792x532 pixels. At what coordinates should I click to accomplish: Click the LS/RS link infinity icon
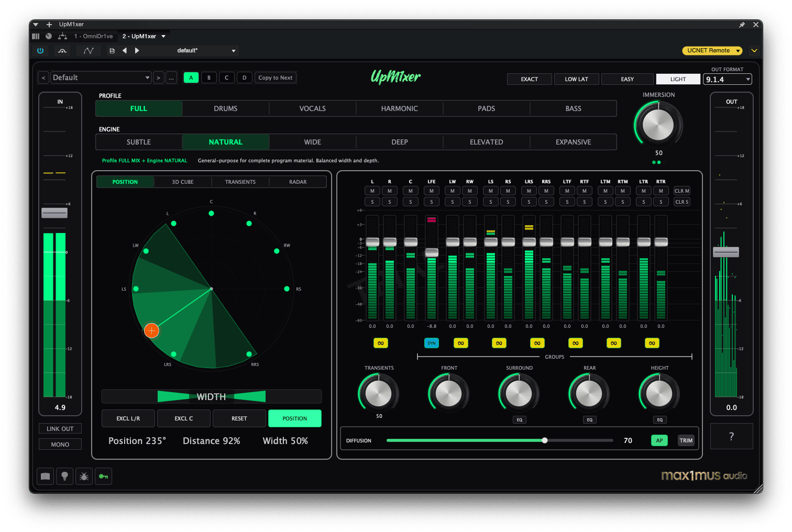pyautogui.click(x=499, y=343)
